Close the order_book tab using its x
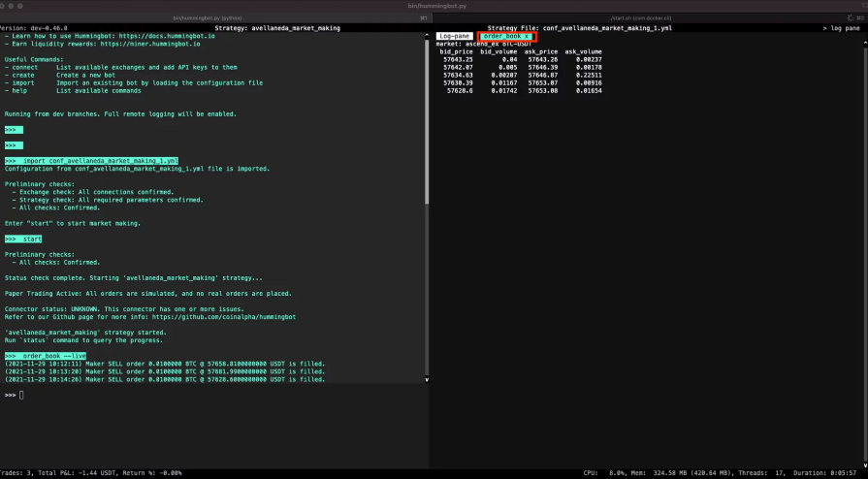Image resolution: width=868 pixels, height=479 pixels. (x=527, y=36)
